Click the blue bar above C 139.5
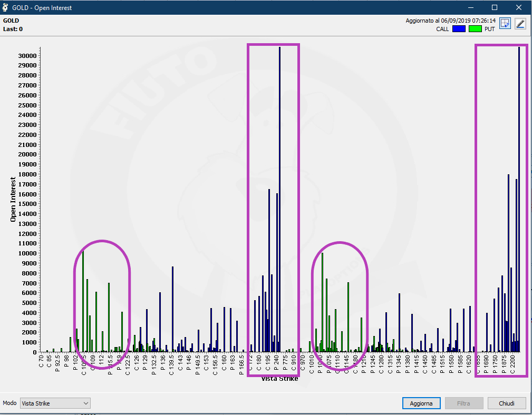Viewport: 532px width, 415px height. 172,309
